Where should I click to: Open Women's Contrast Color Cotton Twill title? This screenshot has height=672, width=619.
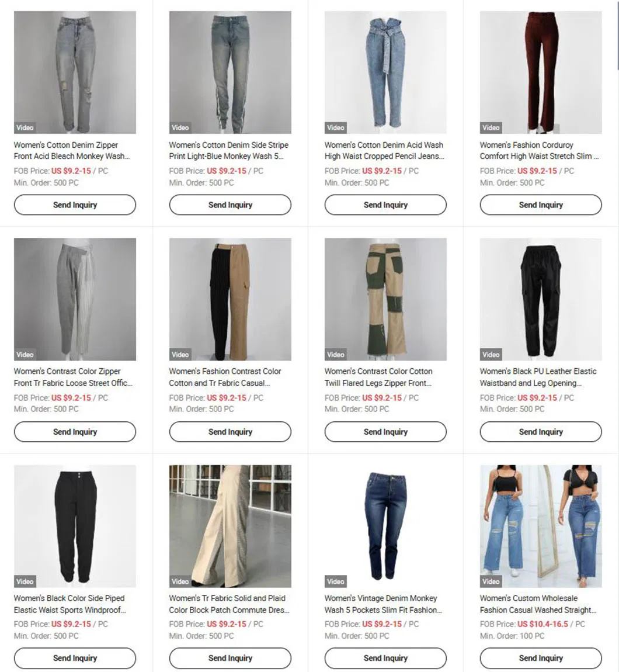pyautogui.click(x=378, y=377)
